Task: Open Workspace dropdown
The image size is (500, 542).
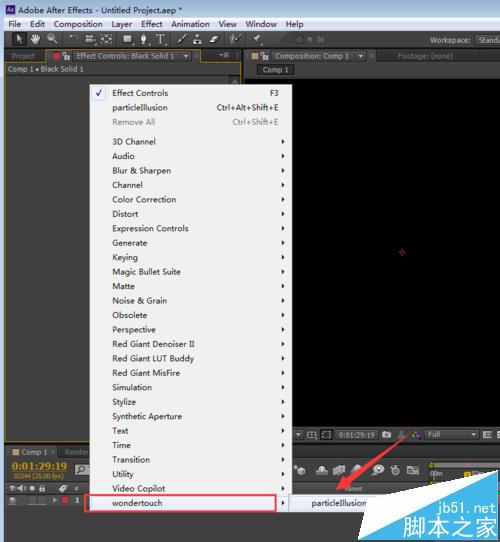Action: (488, 40)
